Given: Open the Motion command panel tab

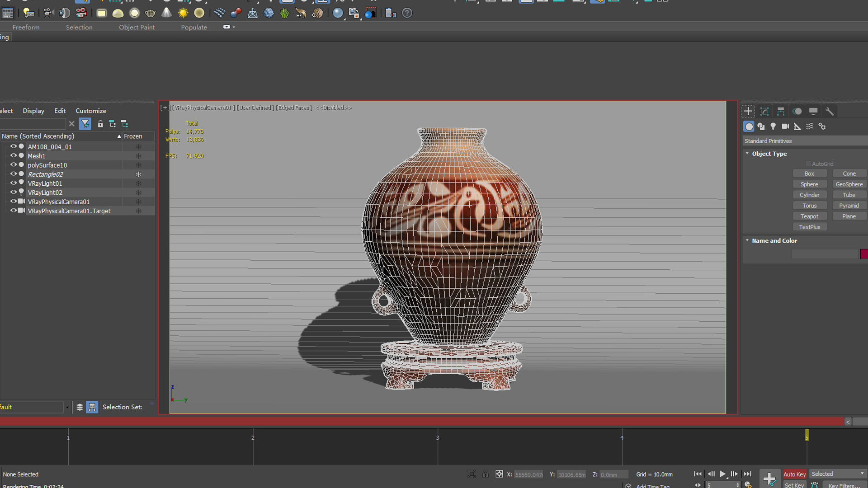Looking at the screenshot, I should click(x=797, y=111).
